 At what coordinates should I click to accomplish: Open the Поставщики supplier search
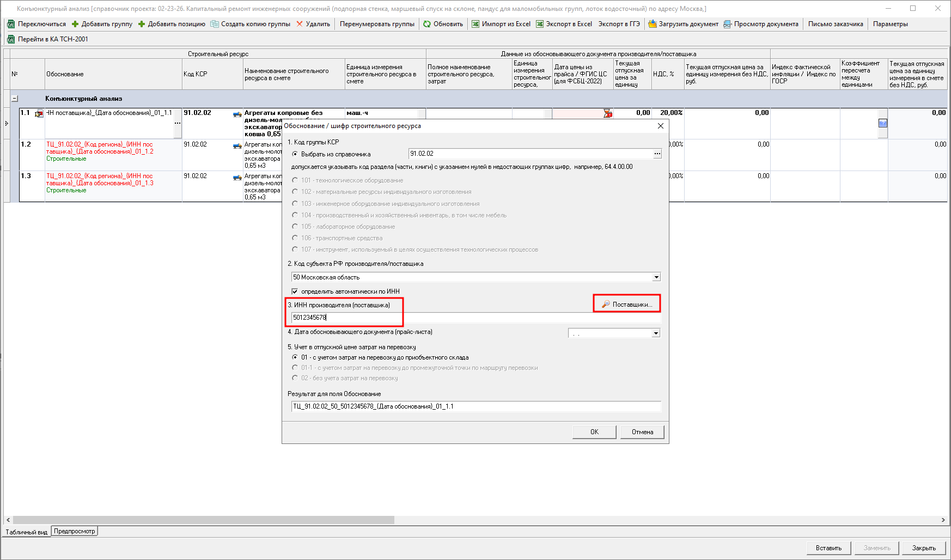pos(626,304)
